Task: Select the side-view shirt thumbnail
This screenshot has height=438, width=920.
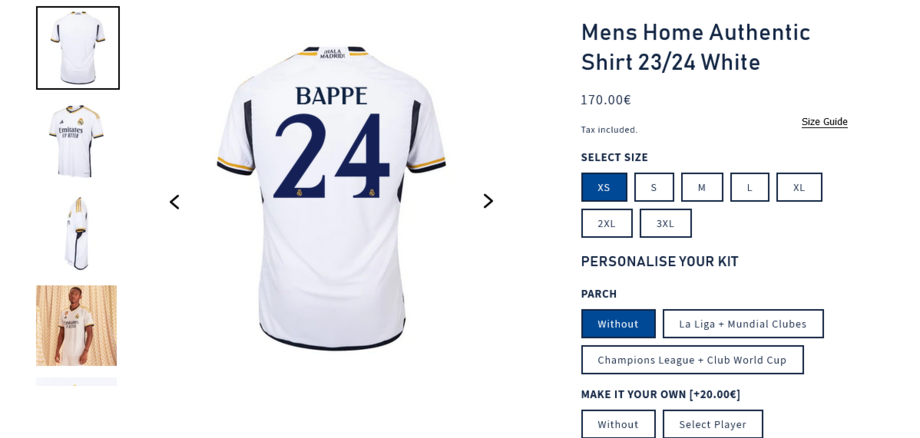Action: click(76, 233)
